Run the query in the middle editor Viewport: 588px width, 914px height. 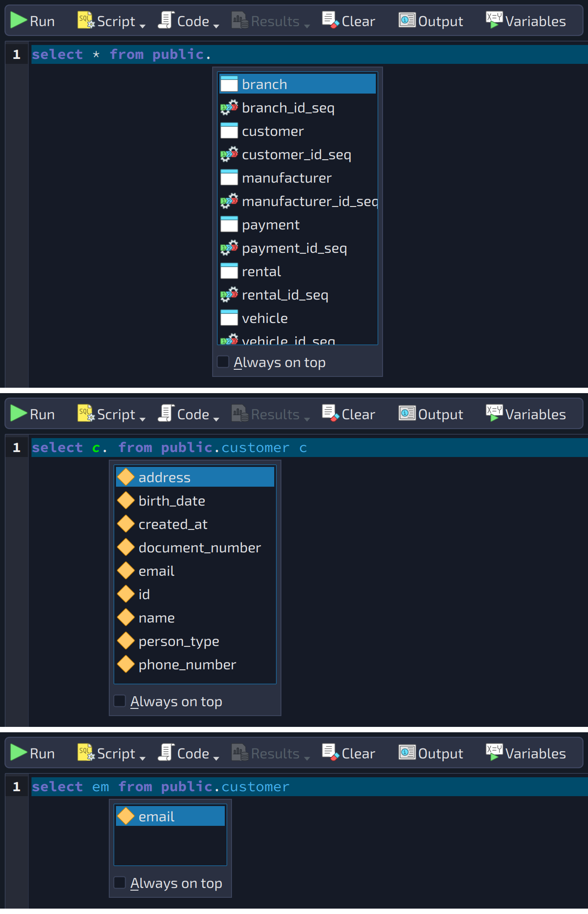pos(32,414)
